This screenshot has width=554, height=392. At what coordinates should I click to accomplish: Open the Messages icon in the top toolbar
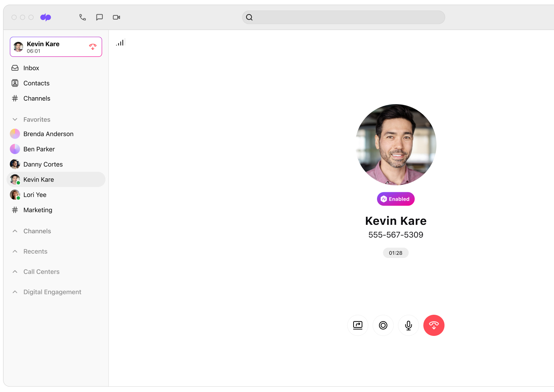click(x=100, y=17)
